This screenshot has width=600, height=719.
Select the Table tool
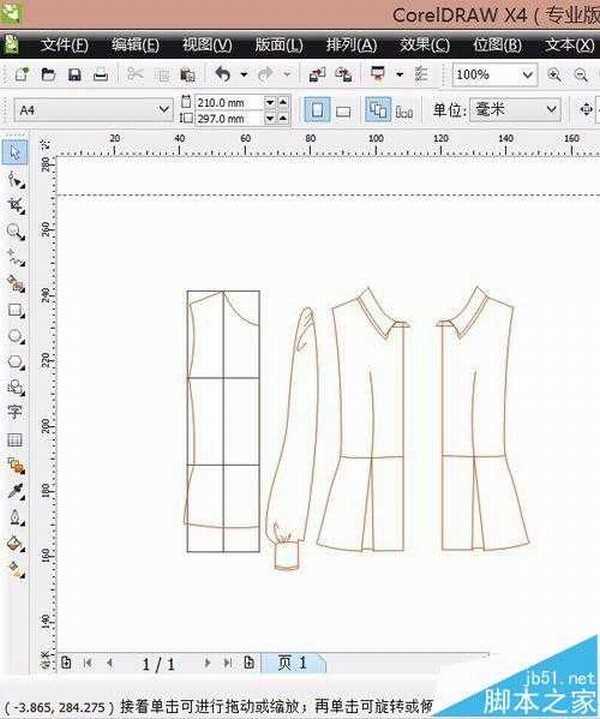(16, 439)
